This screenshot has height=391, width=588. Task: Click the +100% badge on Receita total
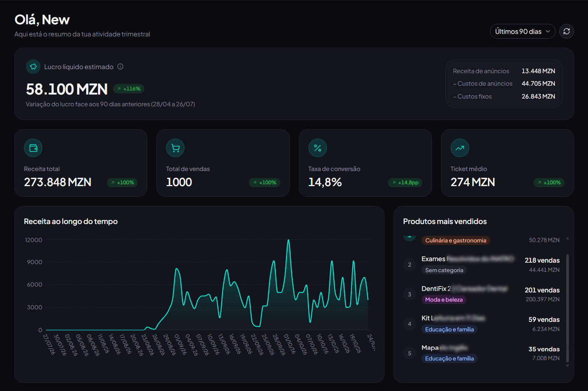pyautogui.click(x=122, y=182)
